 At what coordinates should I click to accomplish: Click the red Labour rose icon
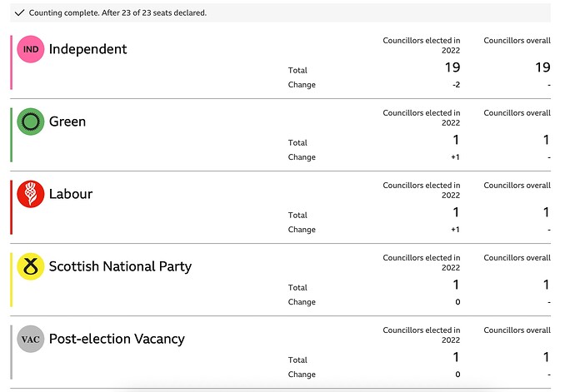point(31,195)
